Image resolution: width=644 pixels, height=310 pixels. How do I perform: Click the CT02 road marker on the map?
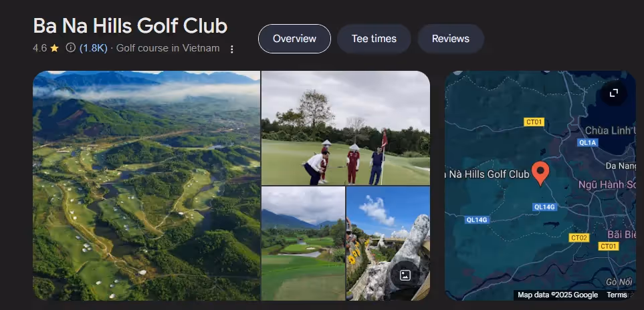tap(579, 238)
